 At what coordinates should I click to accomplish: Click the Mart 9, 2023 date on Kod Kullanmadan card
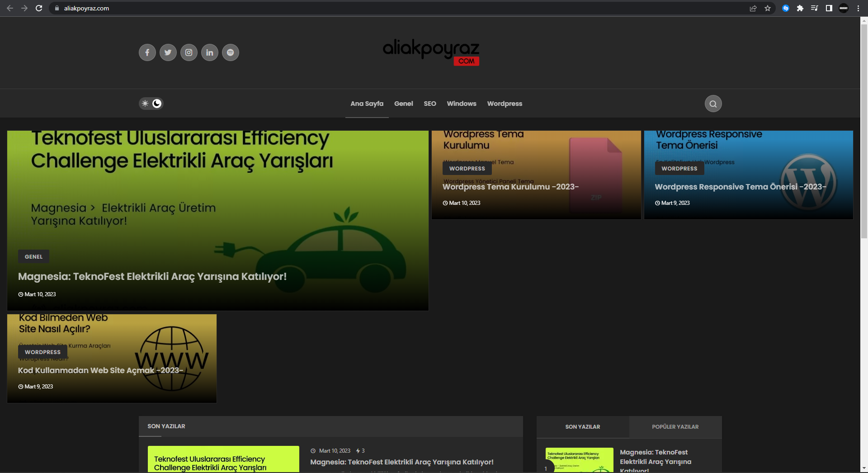click(x=36, y=387)
